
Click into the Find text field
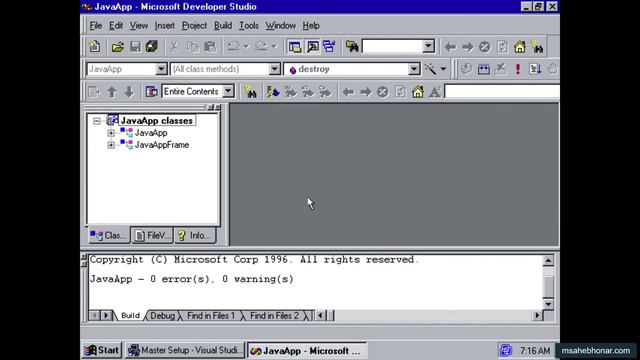[x=392, y=47]
